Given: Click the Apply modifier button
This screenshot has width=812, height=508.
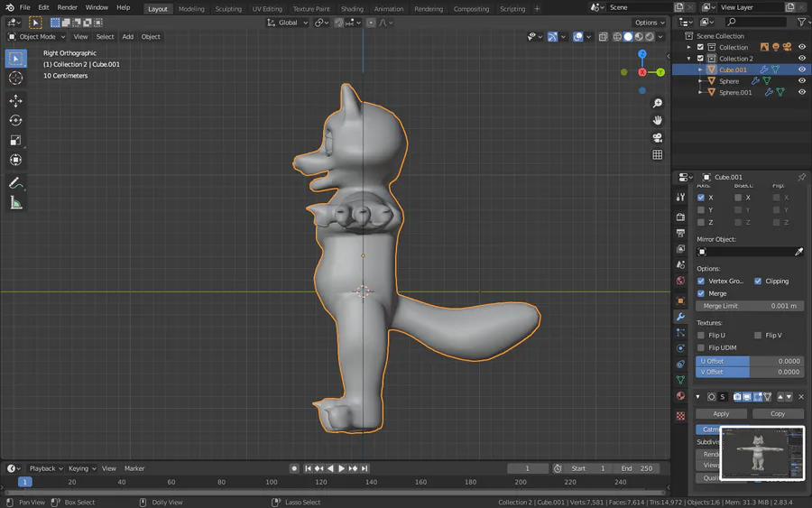Looking at the screenshot, I should tap(721, 413).
